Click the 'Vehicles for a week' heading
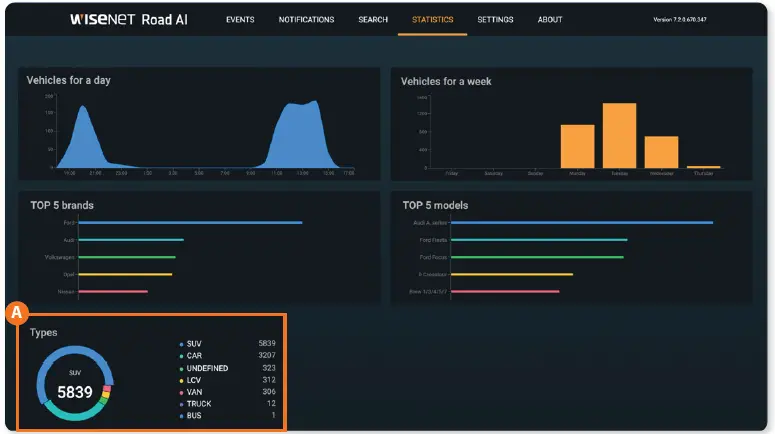 tap(446, 82)
